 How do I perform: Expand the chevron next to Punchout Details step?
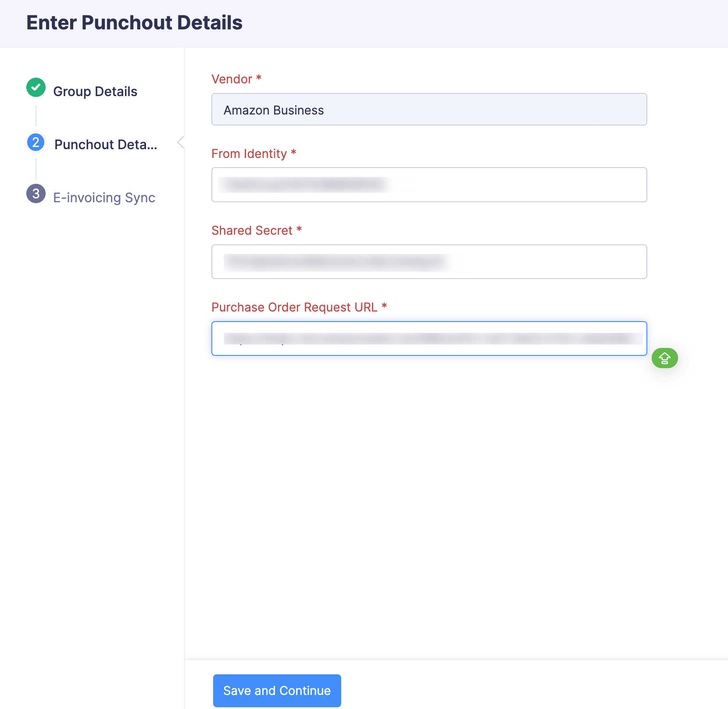coord(180,143)
